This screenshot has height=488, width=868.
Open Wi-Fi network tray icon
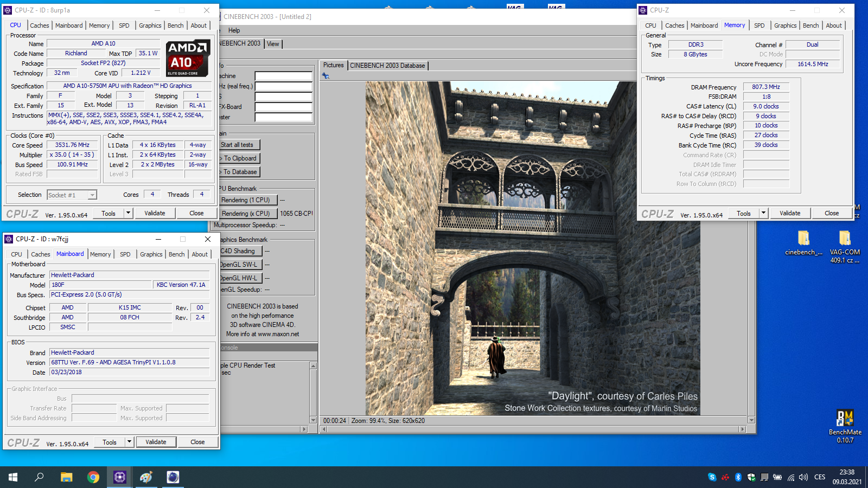791,477
